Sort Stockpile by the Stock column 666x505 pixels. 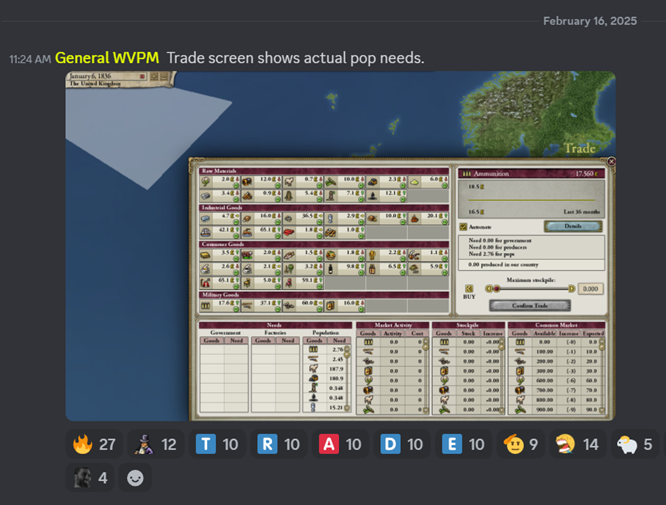pos(468,333)
